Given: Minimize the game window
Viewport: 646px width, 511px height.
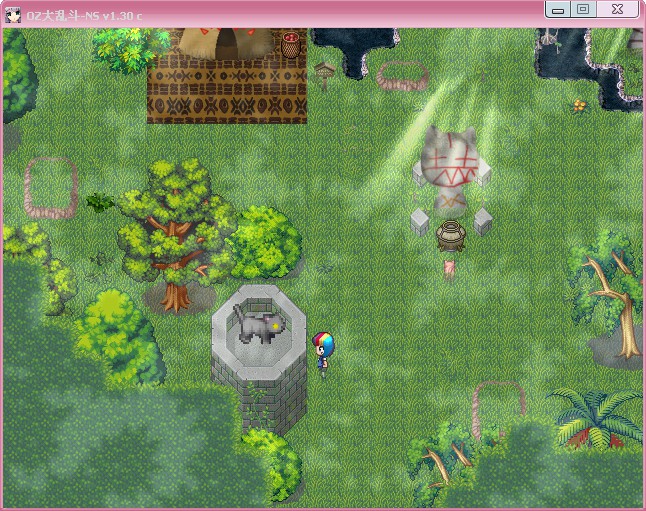Looking at the screenshot, I should click(558, 10).
